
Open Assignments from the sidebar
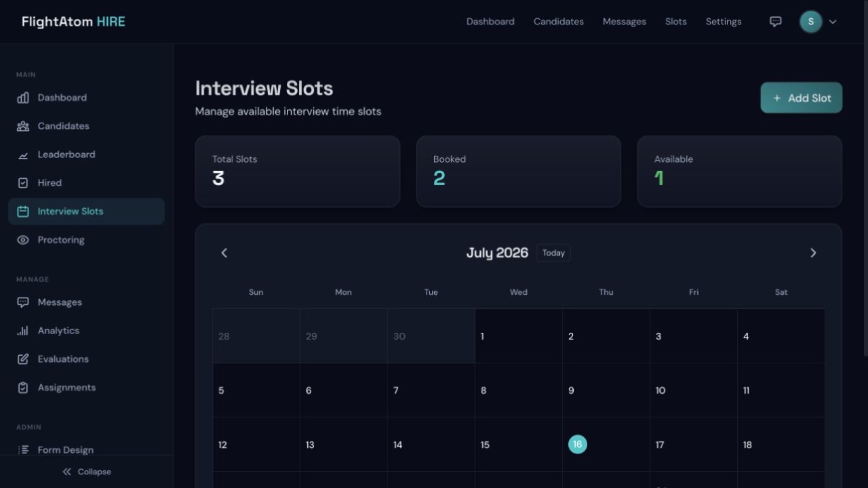pos(86,388)
